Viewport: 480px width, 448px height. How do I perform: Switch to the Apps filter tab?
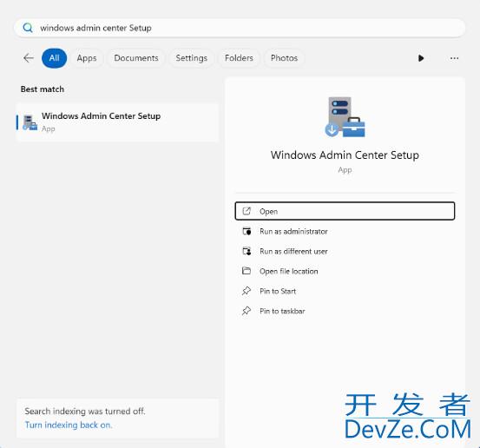click(x=87, y=58)
